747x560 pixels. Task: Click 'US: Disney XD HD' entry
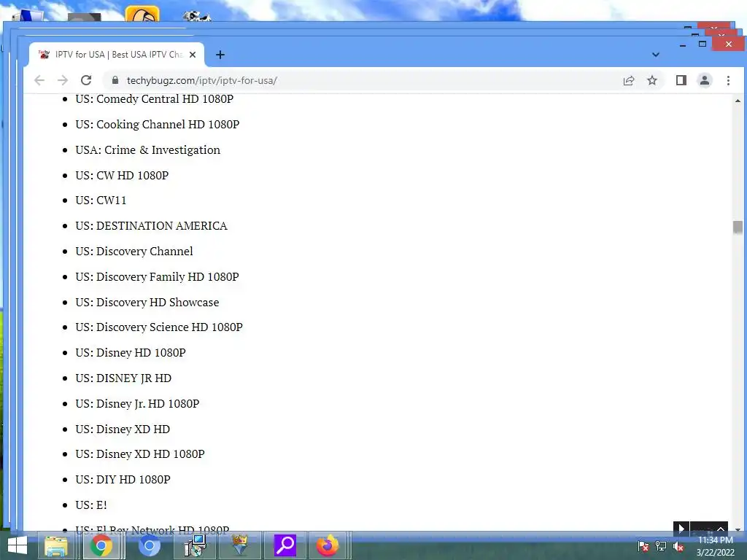123,429
